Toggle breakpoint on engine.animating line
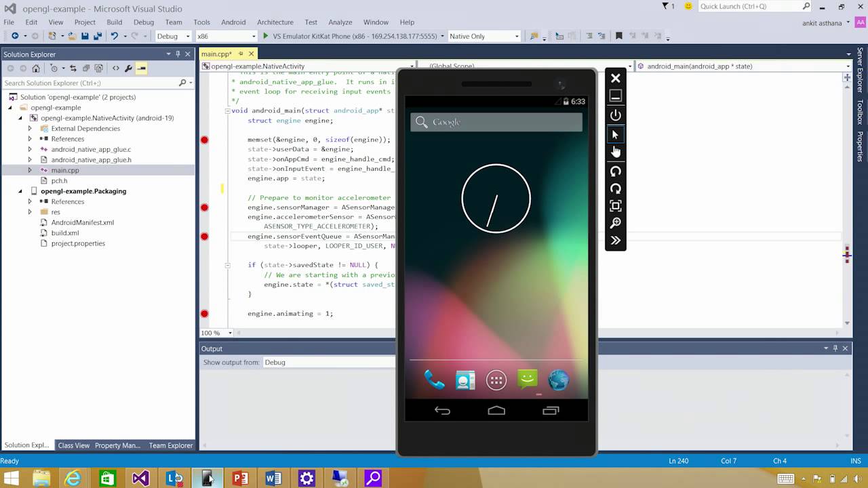This screenshot has height=488, width=868. (x=204, y=314)
